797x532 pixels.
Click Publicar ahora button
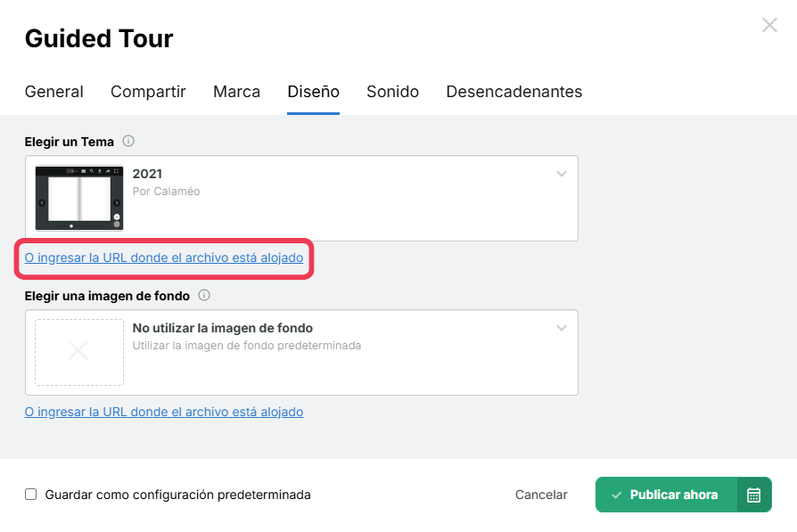[x=666, y=495]
